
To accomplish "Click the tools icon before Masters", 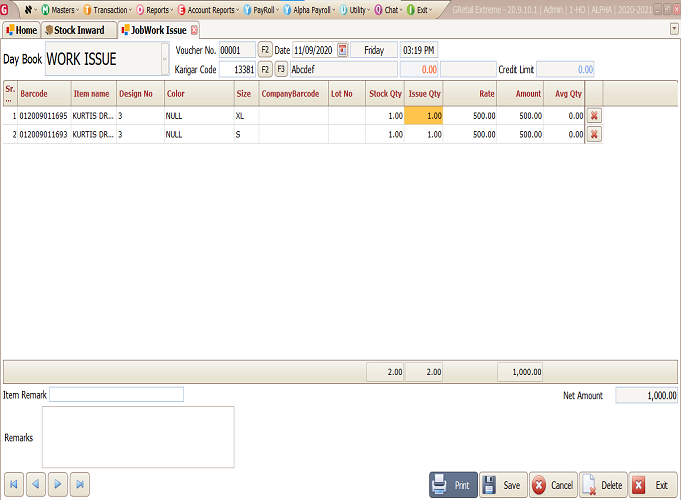I will 28,10.
